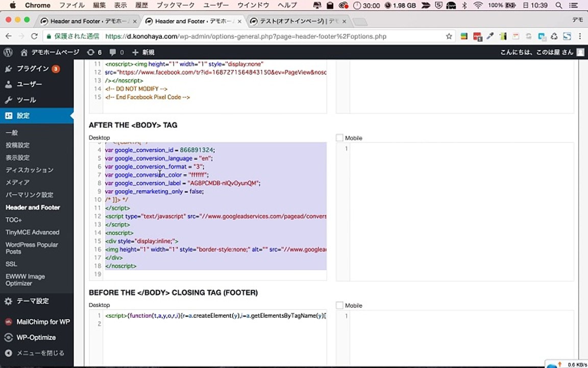588x368 pixels.
Task: Click the browser back arrow
Action: pyautogui.click(x=8, y=36)
